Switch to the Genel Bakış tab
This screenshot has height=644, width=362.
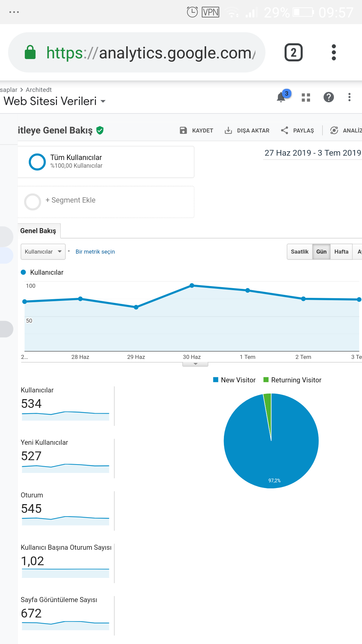[38, 231]
